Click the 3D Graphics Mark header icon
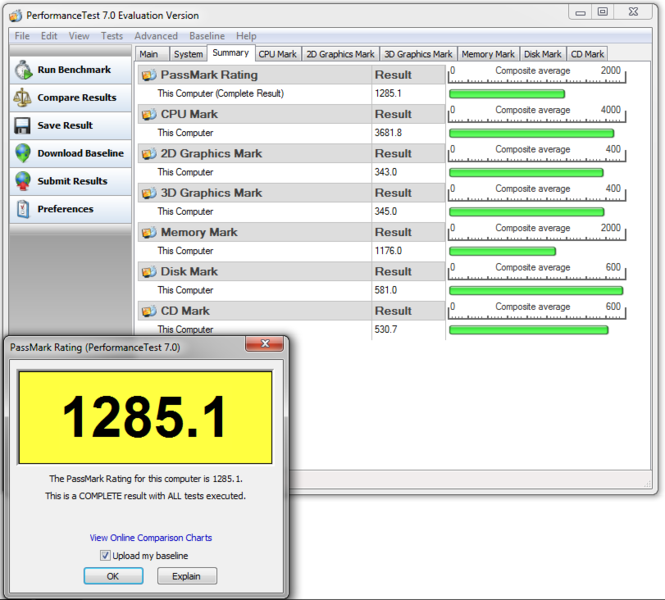The height and width of the screenshot is (600, 665). coord(149,193)
